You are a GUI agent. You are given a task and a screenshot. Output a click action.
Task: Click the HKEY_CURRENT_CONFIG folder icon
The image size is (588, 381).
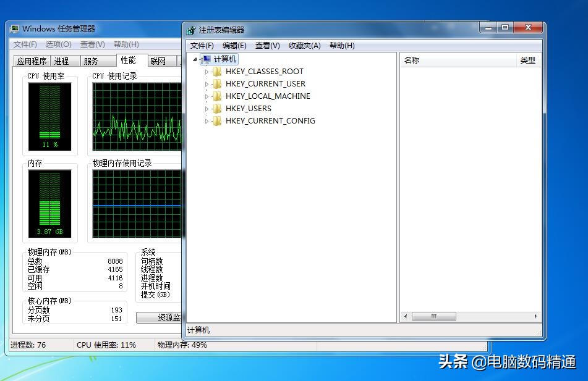click(x=217, y=121)
